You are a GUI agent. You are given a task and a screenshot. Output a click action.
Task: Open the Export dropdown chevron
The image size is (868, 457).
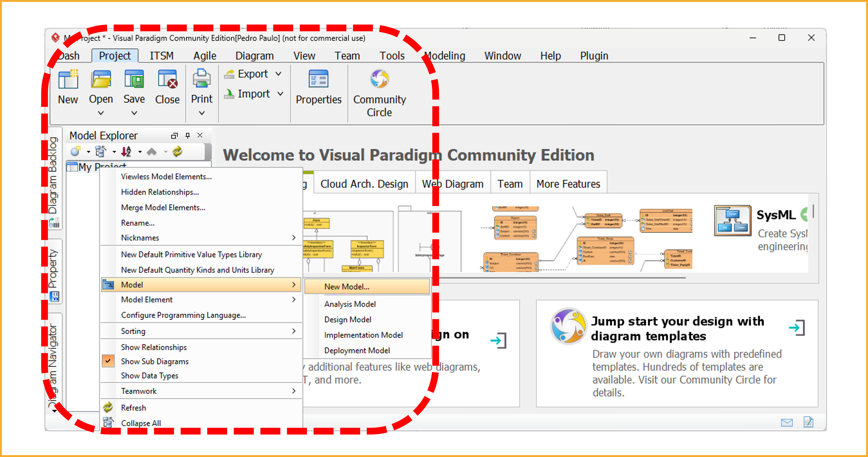[x=278, y=74]
